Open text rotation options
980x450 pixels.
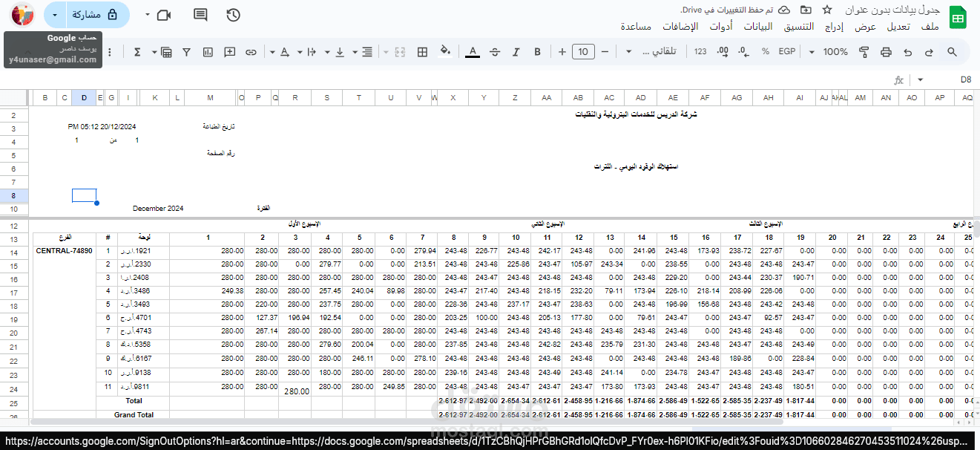[x=285, y=52]
